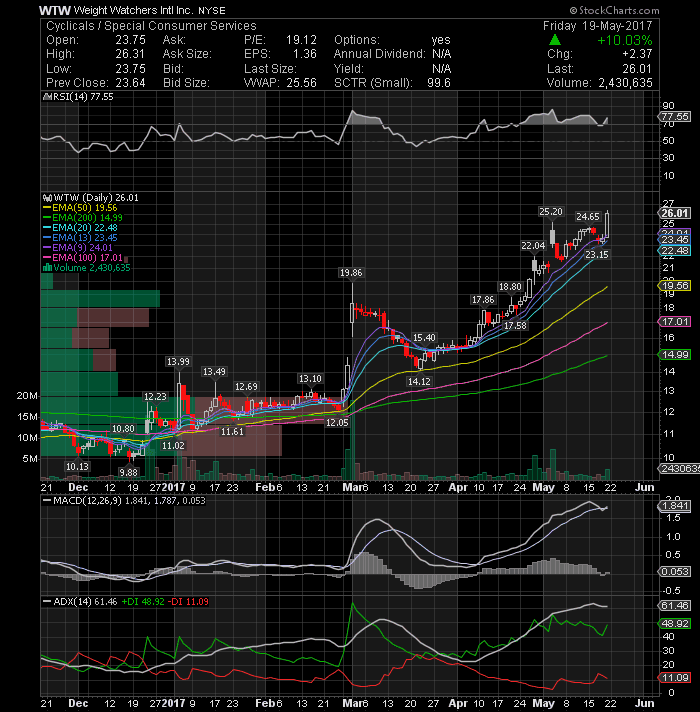
Task: Click the green up-arrow change indicator
Action: coord(555,40)
